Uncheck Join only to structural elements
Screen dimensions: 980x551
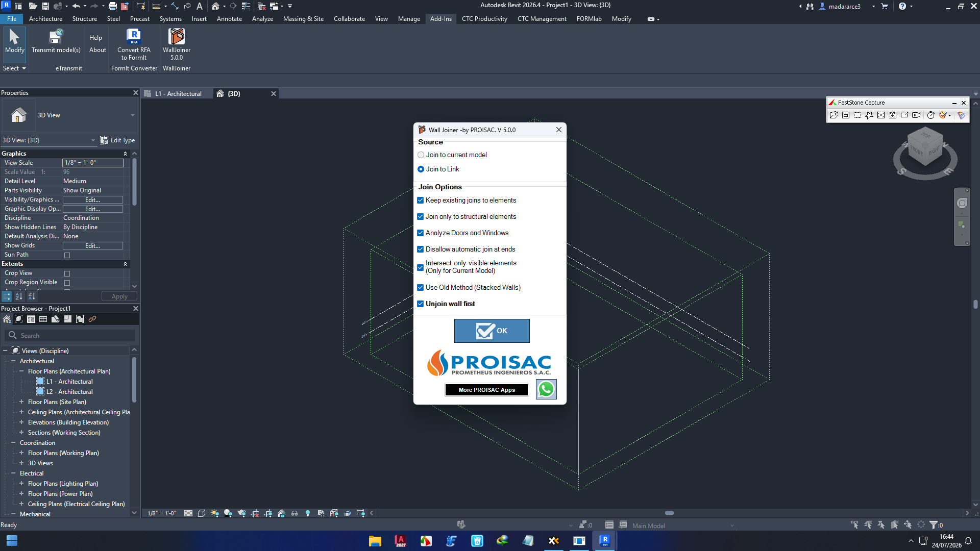pyautogui.click(x=421, y=217)
